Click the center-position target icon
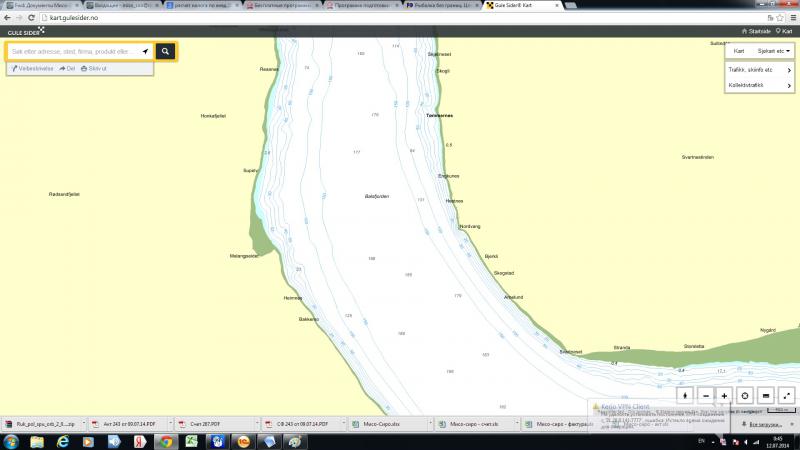 [x=745, y=396]
